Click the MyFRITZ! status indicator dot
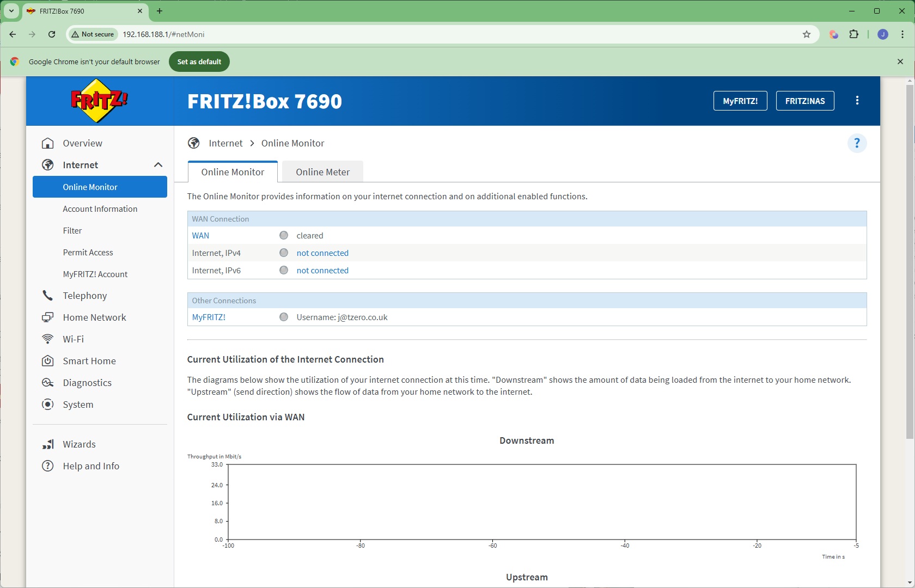Image resolution: width=915 pixels, height=588 pixels. 284,317
